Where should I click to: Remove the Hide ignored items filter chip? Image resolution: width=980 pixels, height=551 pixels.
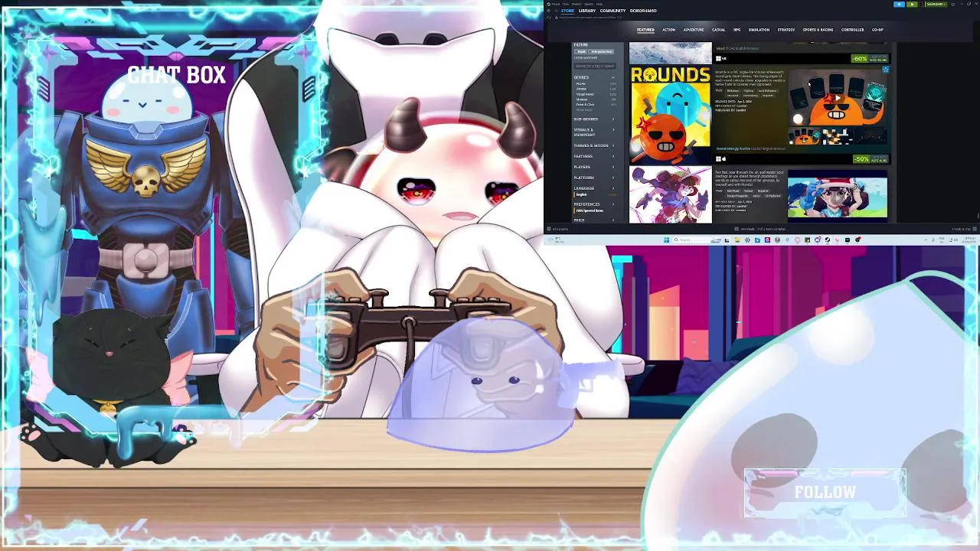(601, 51)
